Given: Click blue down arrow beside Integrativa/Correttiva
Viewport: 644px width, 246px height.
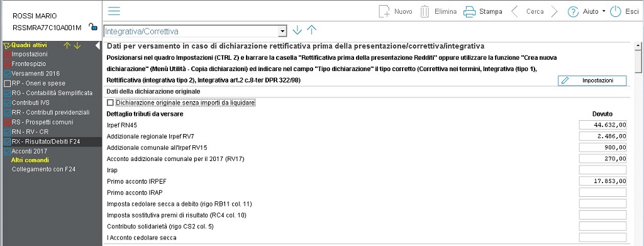Looking at the screenshot, I should 297,30.
